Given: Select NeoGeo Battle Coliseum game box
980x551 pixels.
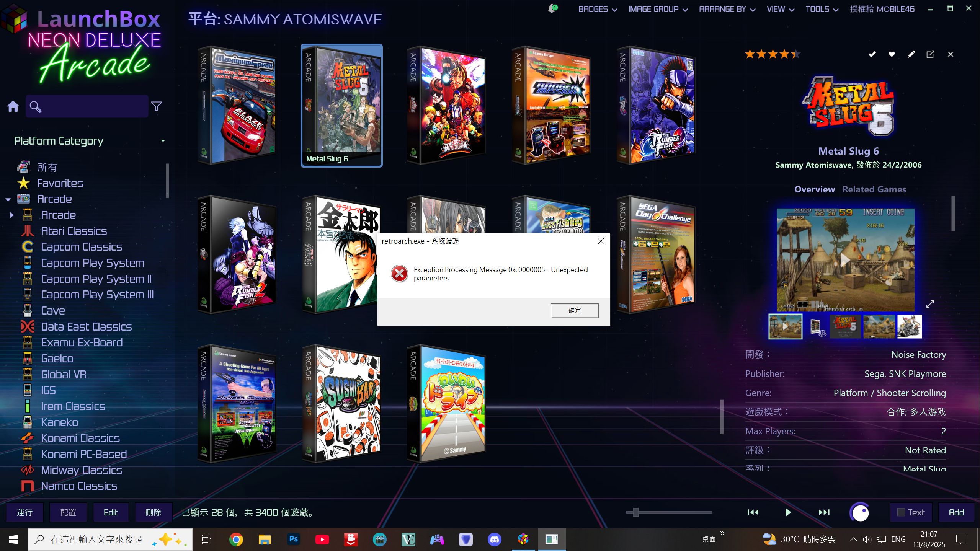Looking at the screenshot, I should [446, 106].
